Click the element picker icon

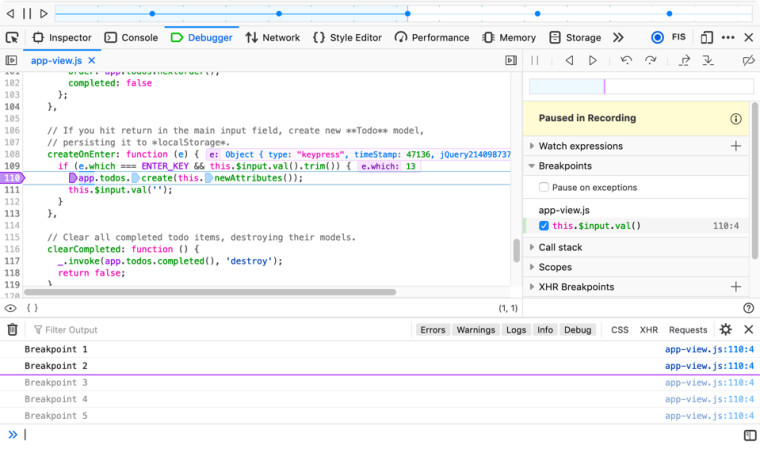[12, 37]
